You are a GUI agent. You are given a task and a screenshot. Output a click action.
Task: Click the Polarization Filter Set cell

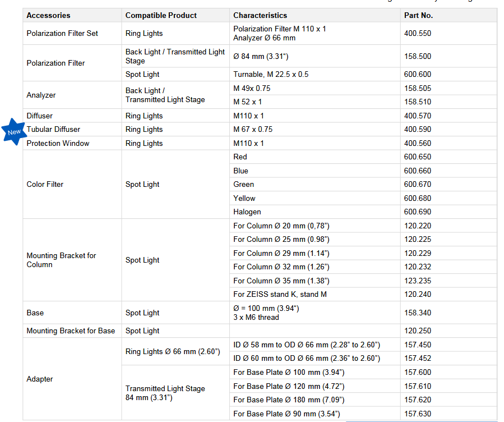tap(62, 34)
